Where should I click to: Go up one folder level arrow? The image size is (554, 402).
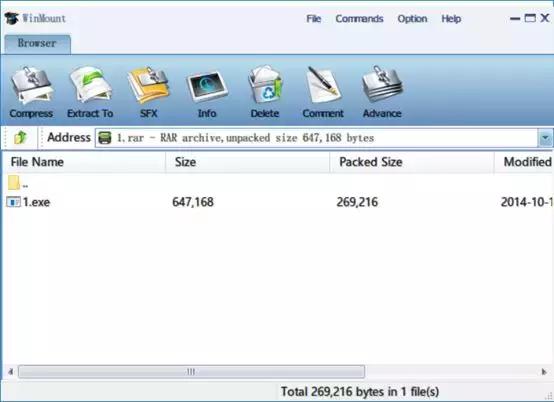coord(20,137)
